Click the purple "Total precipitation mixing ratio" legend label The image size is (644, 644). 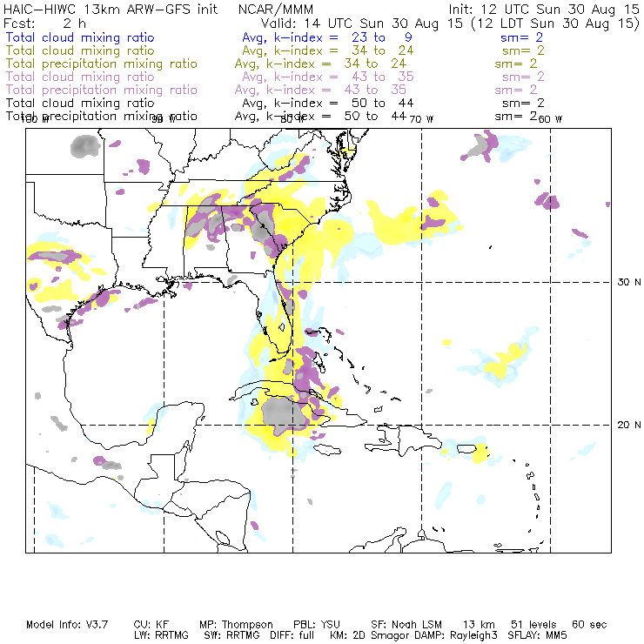102,90
